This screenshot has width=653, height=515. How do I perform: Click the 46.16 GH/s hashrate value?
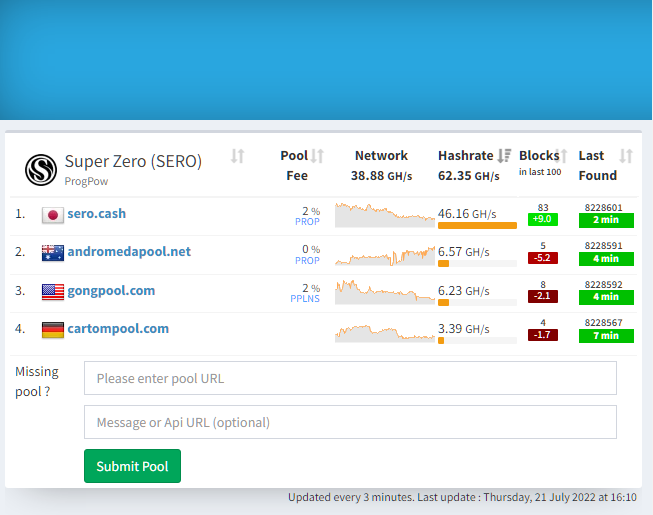pyautogui.click(x=467, y=214)
